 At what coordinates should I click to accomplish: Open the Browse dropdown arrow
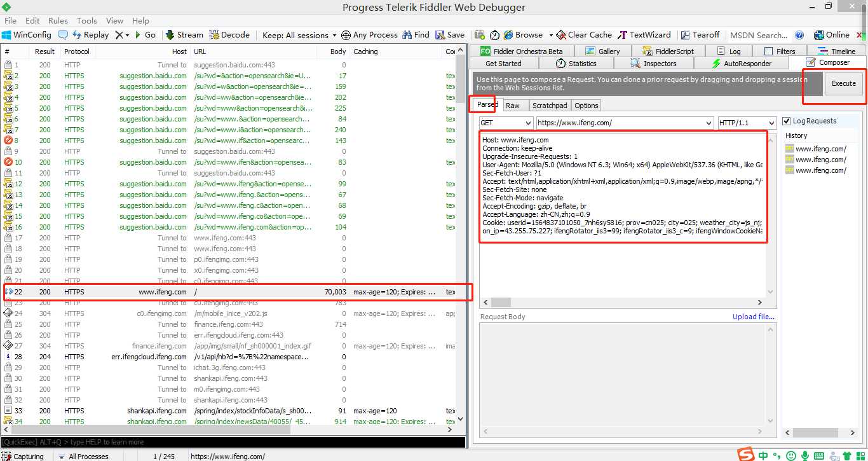(x=551, y=36)
